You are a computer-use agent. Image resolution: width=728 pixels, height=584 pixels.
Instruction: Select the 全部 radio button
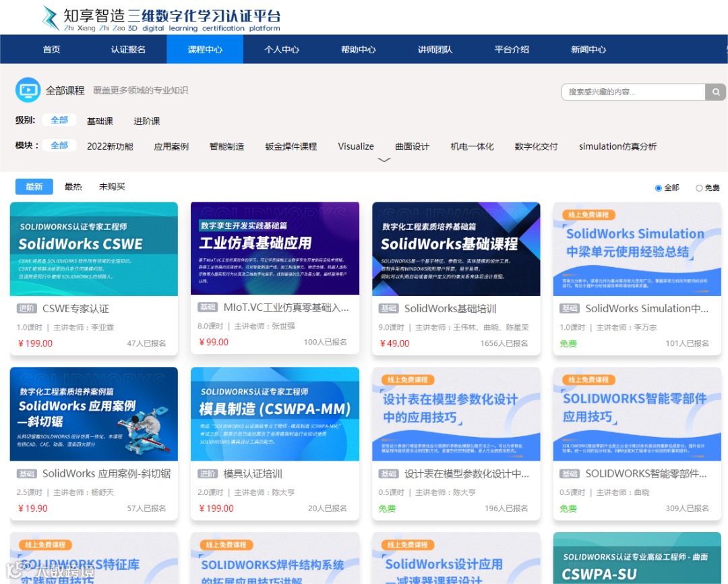click(x=659, y=188)
